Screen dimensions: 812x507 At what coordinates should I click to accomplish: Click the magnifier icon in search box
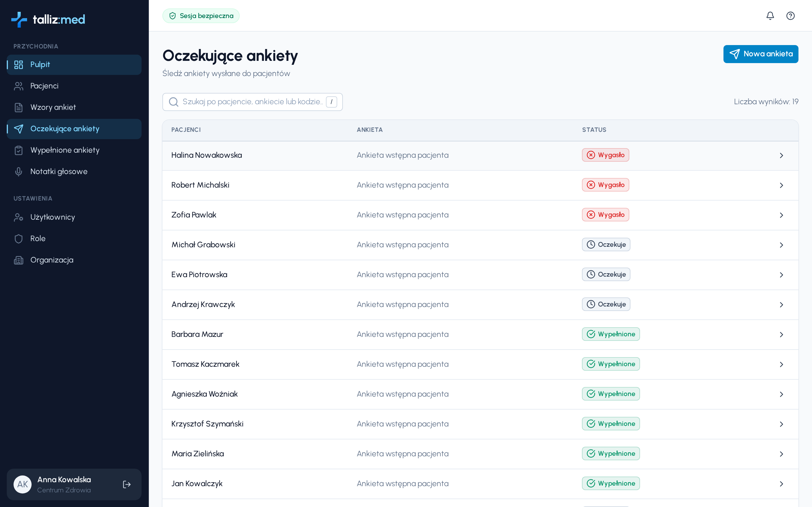click(173, 102)
